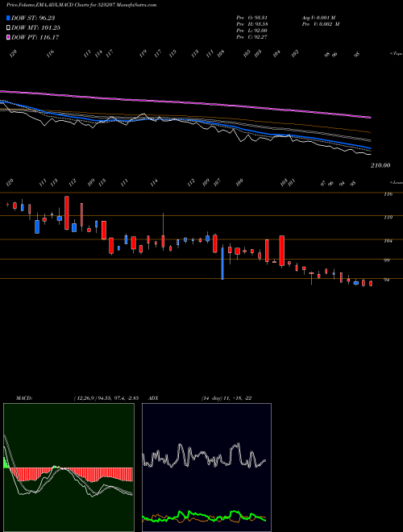The width and height of the screenshot is (403, 532).
Task: Click the ADX (14 day) heading text
Action: click(200, 398)
